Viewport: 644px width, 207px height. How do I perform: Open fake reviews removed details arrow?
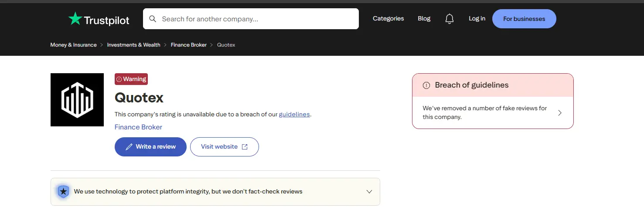point(560,113)
